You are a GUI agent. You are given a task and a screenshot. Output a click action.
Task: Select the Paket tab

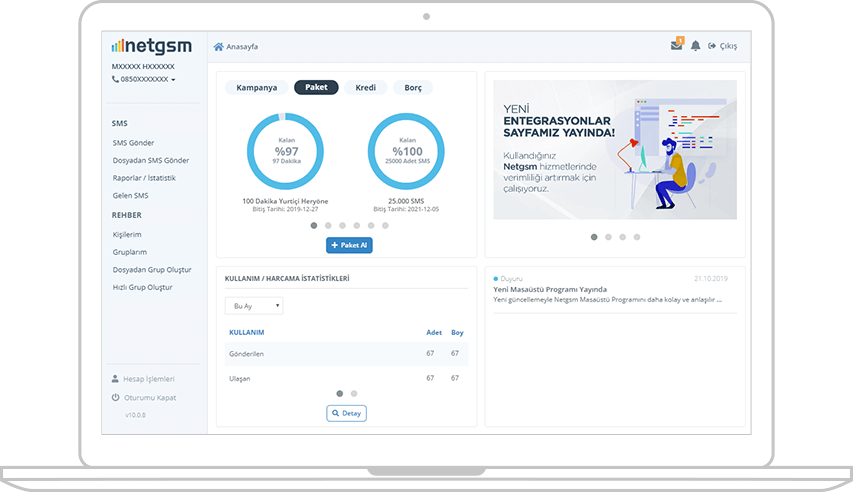pos(316,87)
